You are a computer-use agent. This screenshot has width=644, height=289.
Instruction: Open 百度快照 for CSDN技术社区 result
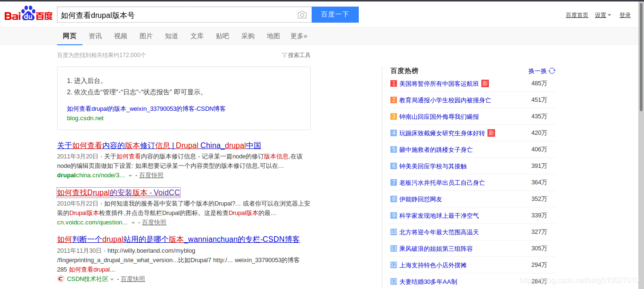tap(133, 279)
